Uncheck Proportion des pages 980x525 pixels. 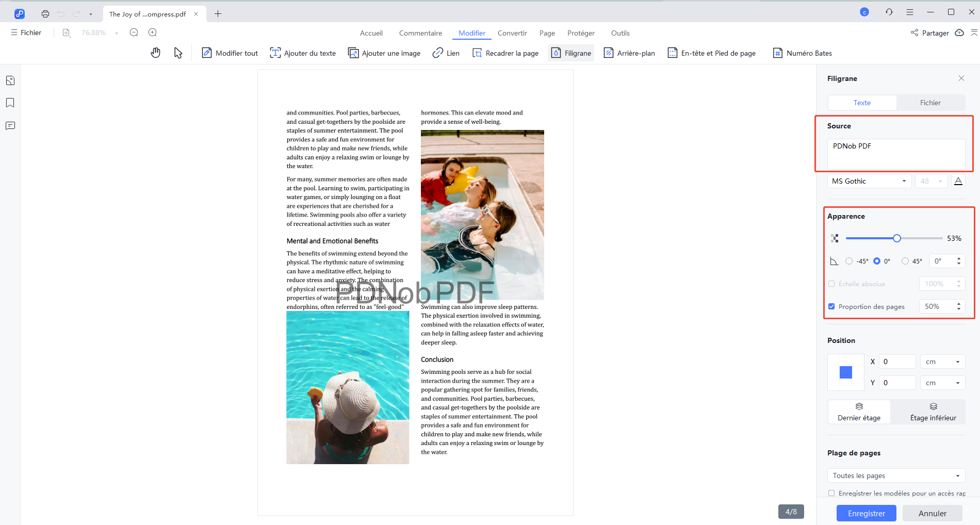click(831, 306)
